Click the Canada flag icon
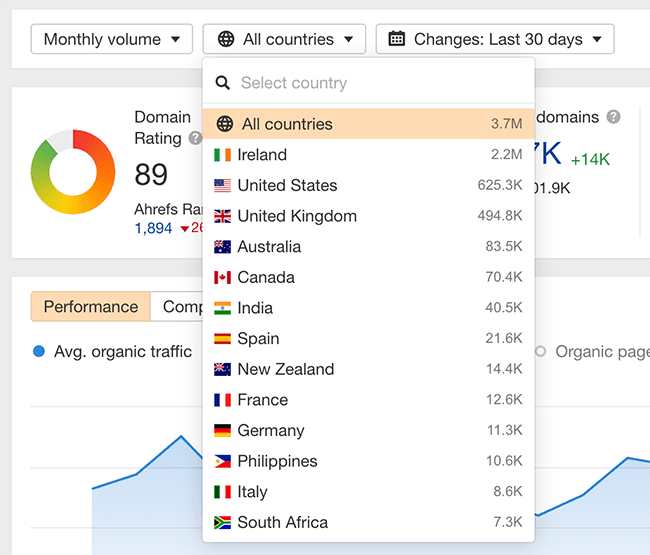Viewport: 650px width, 555px height. (x=223, y=278)
